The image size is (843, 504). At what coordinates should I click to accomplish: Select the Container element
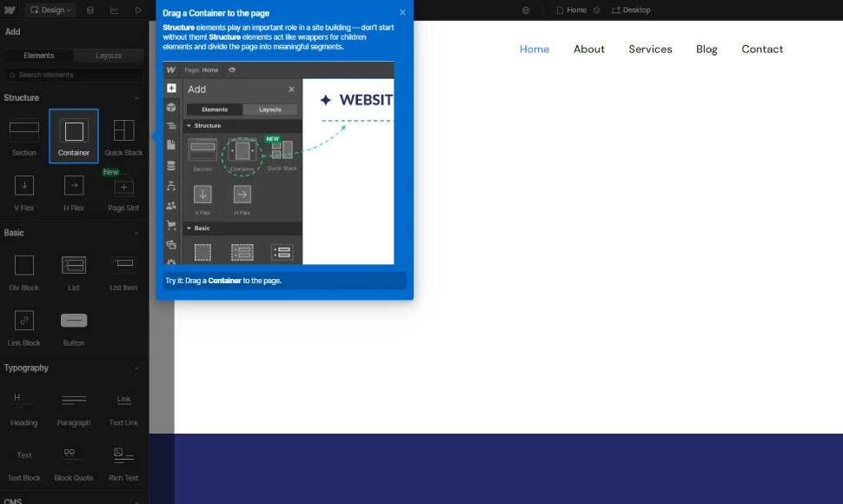click(x=74, y=136)
